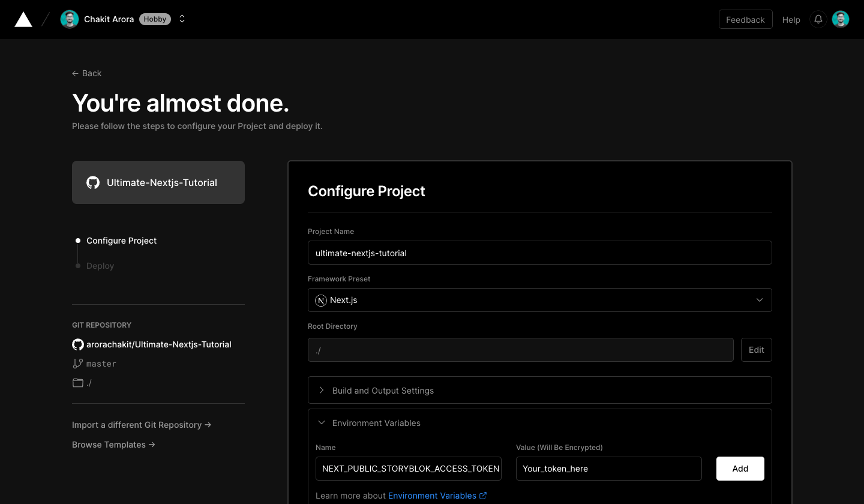Image resolution: width=864 pixels, height=504 pixels.
Task: Click the Vercel triangle logo
Action: click(23, 19)
